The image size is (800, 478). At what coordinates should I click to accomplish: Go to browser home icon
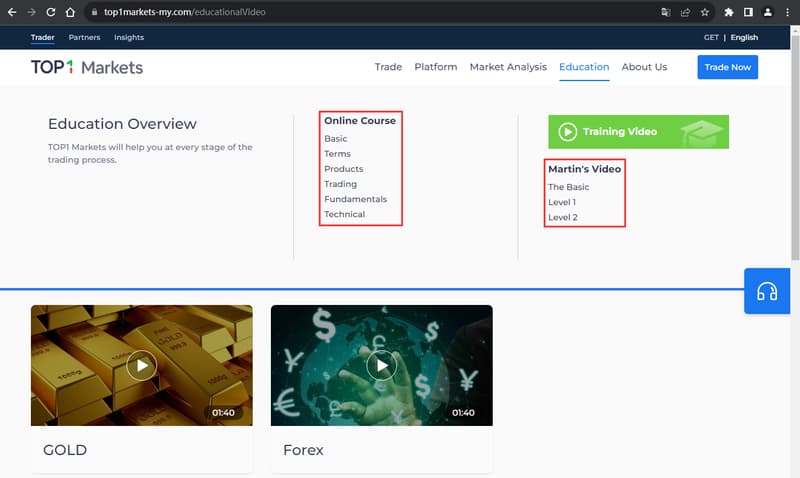tap(70, 12)
